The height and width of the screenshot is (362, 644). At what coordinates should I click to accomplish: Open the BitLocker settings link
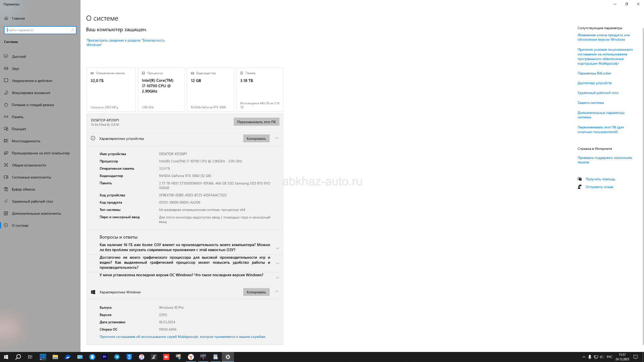(594, 73)
